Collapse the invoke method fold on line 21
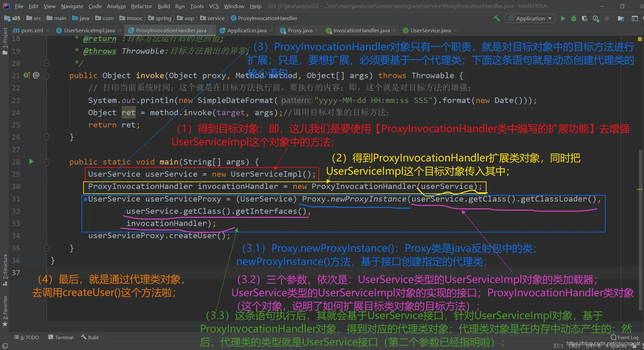644x350 pixels. [x=47, y=75]
